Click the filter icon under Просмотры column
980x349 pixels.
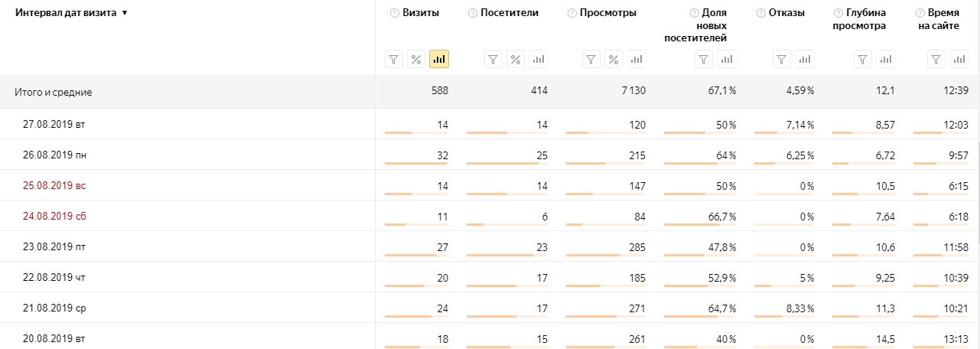click(591, 60)
